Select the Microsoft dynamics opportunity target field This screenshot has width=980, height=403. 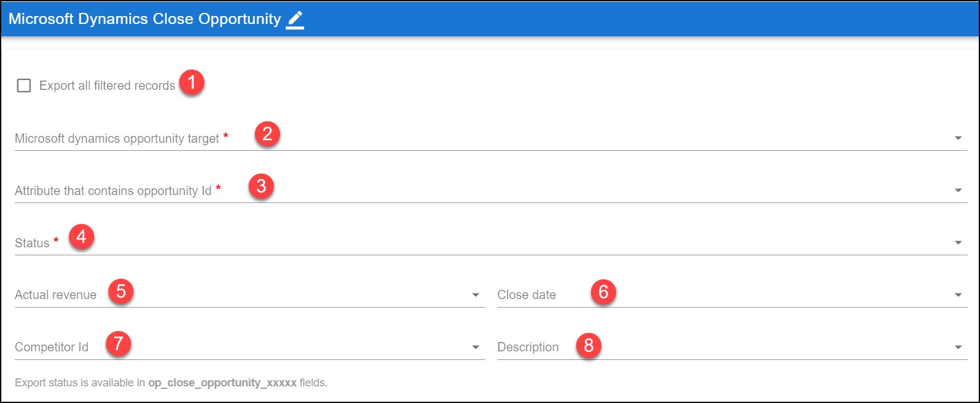[x=491, y=138]
